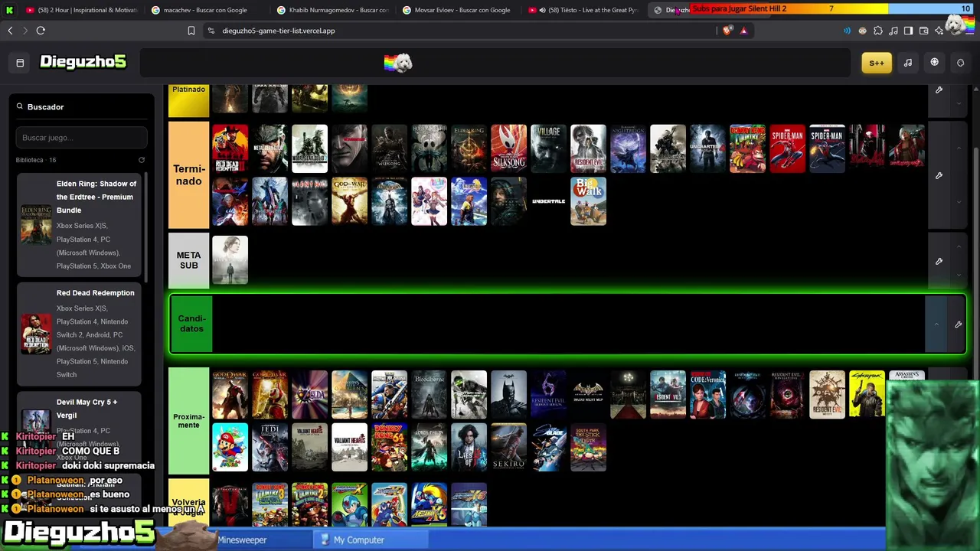Click the palette icon at header's far right
Screen dimensions: 980x551
[960, 63]
